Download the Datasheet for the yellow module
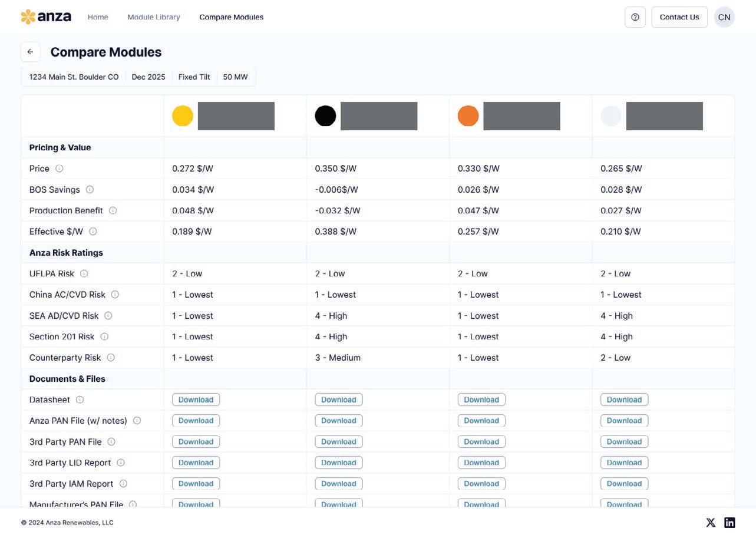The image size is (756, 538). click(x=196, y=400)
